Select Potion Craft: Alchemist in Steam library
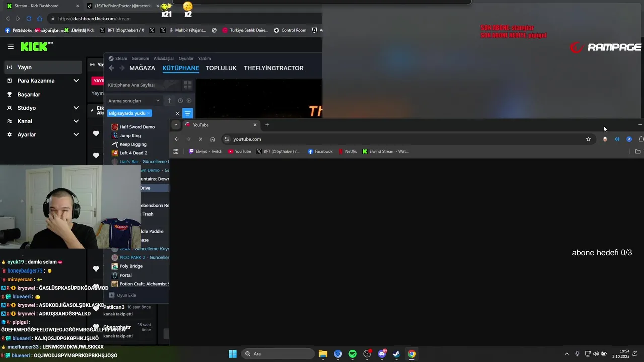 (143, 284)
